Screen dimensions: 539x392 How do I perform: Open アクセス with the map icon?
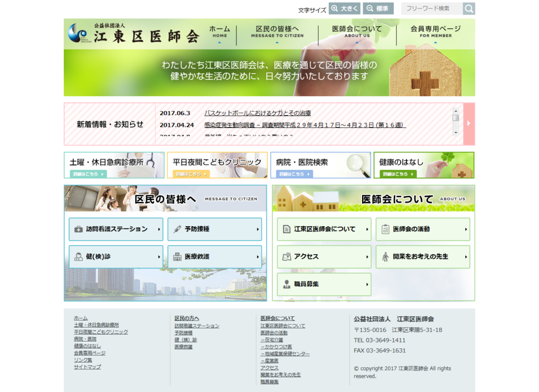point(324,257)
